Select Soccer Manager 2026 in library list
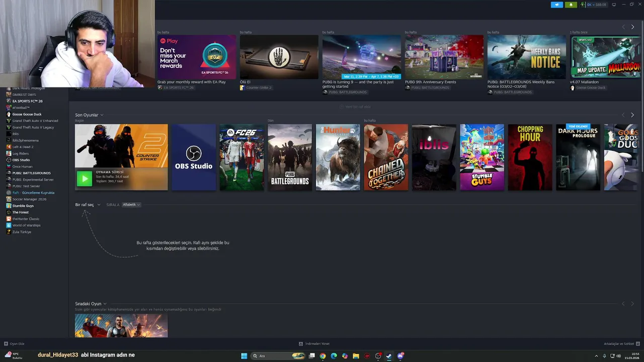 click(29, 199)
